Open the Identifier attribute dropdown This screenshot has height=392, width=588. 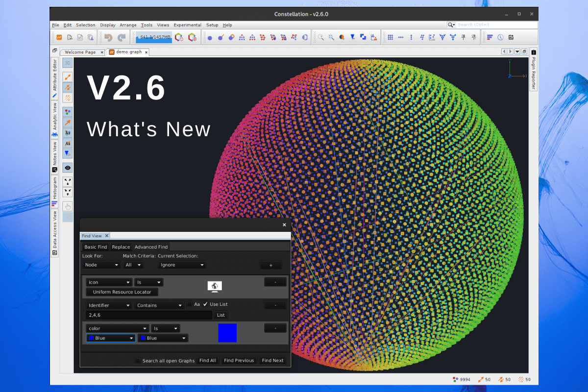[x=109, y=305]
